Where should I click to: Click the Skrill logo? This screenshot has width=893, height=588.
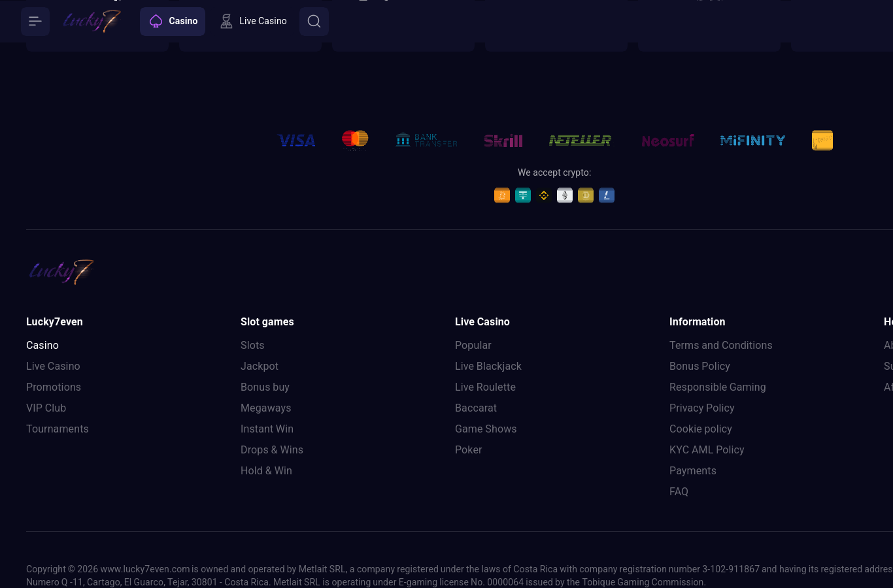coord(503,140)
